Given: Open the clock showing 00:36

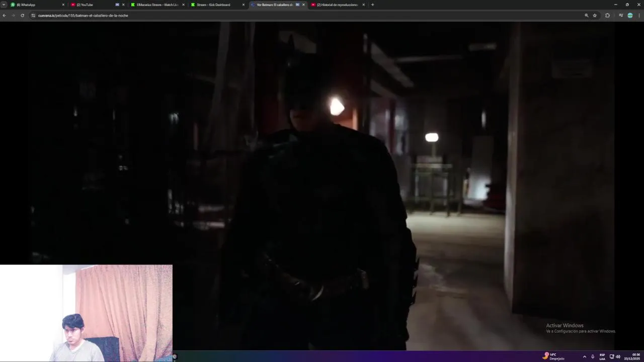Looking at the screenshot, I should [632, 356].
